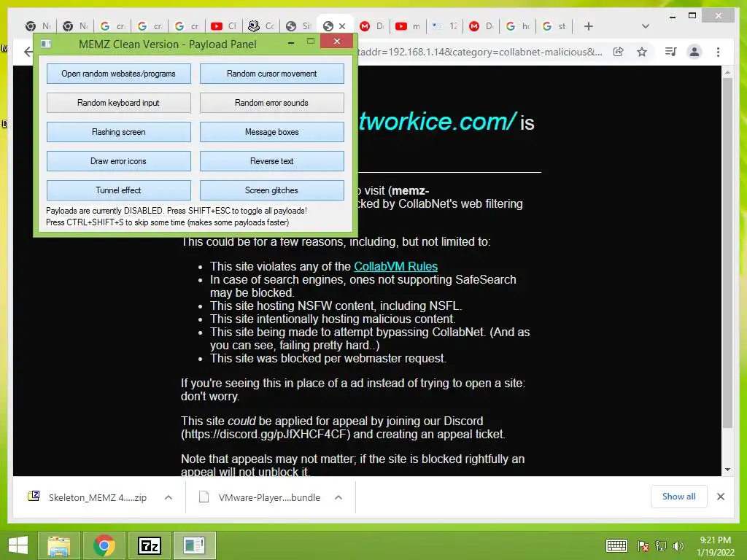Toggle Open random websites/programs payload

pyautogui.click(x=119, y=74)
